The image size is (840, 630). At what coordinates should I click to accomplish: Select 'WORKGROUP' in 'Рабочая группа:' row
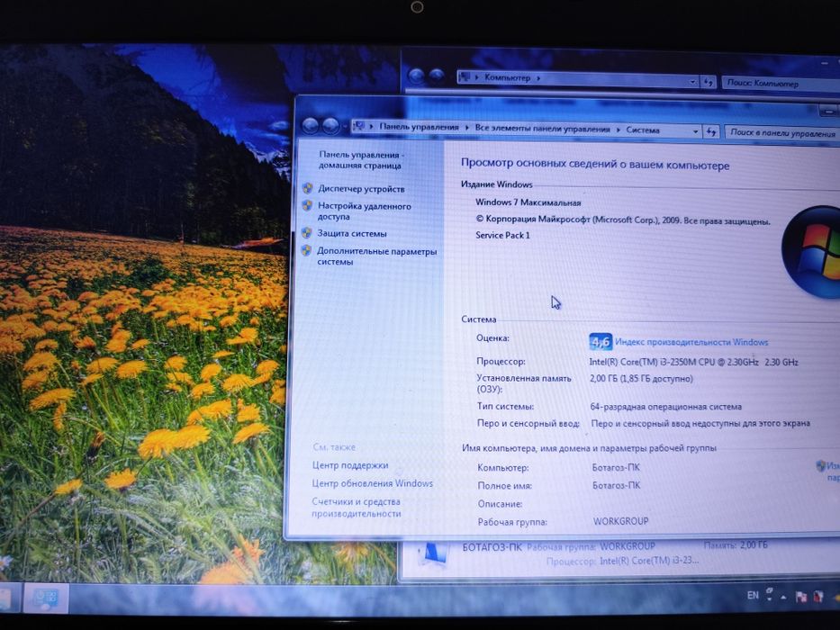(620, 521)
